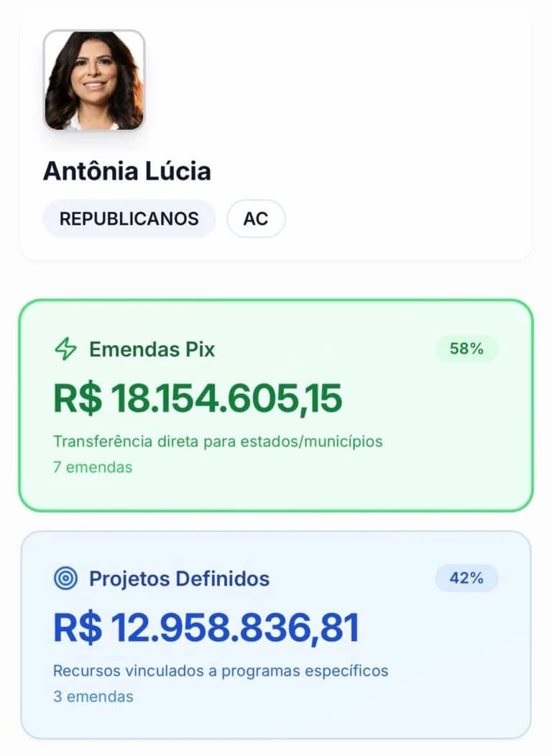The height and width of the screenshot is (756, 552).
Task: Click the 58% percentage badge
Action: click(466, 349)
